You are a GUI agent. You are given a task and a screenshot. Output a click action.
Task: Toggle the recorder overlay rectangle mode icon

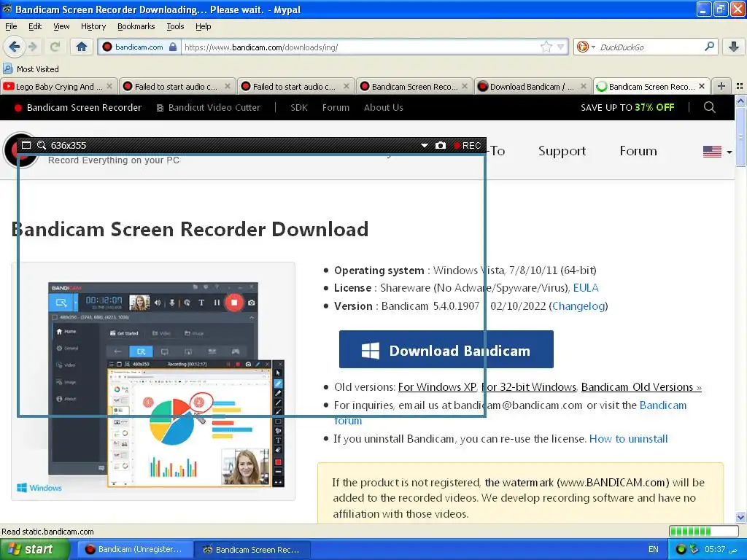[26, 145]
